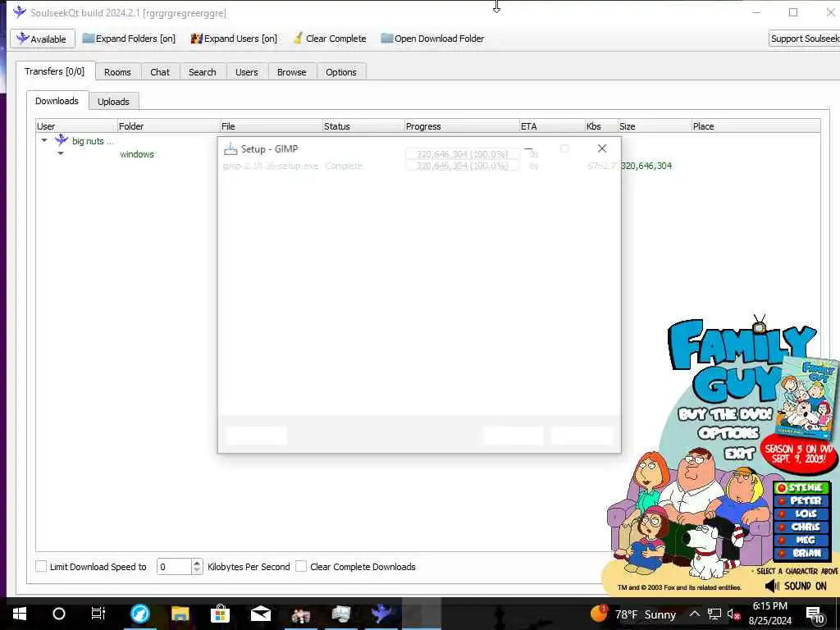The height and width of the screenshot is (630, 840).
Task: Click the SoulseekQt title bar bird icon
Action: 20,11
